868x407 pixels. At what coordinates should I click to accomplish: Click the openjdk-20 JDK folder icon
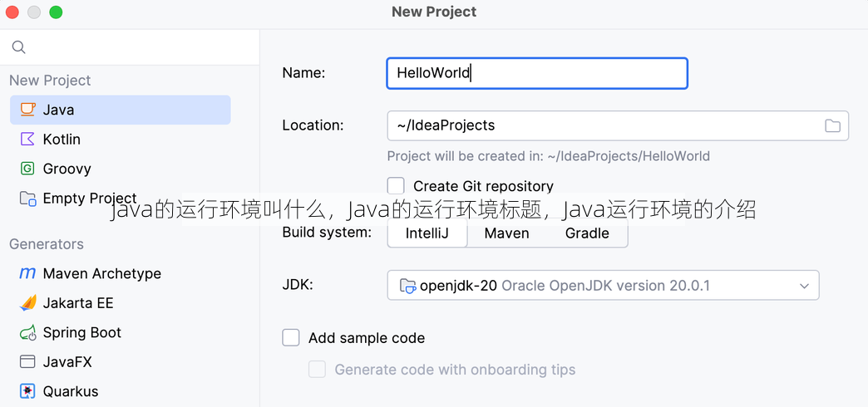click(407, 286)
